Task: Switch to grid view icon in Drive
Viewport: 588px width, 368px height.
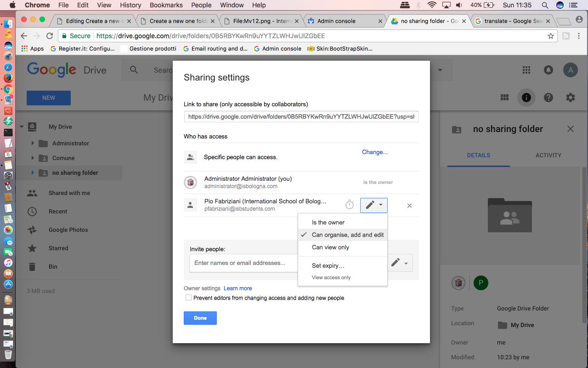Action: click(504, 98)
